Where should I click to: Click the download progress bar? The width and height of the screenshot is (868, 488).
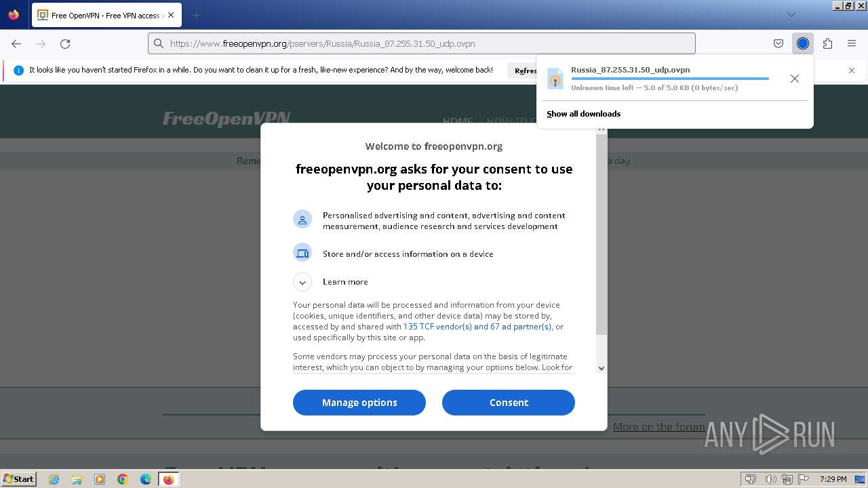click(x=670, y=79)
